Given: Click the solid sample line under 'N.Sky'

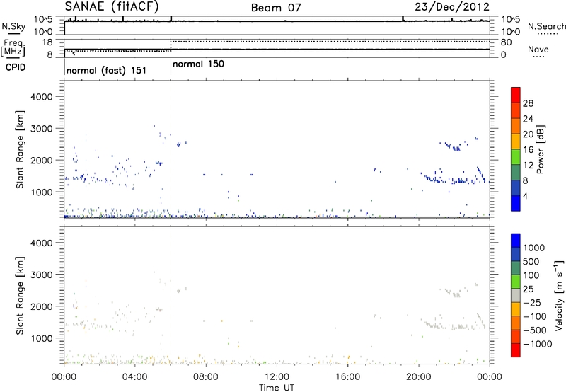Looking at the screenshot, I should pyautogui.click(x=13, y=33).
